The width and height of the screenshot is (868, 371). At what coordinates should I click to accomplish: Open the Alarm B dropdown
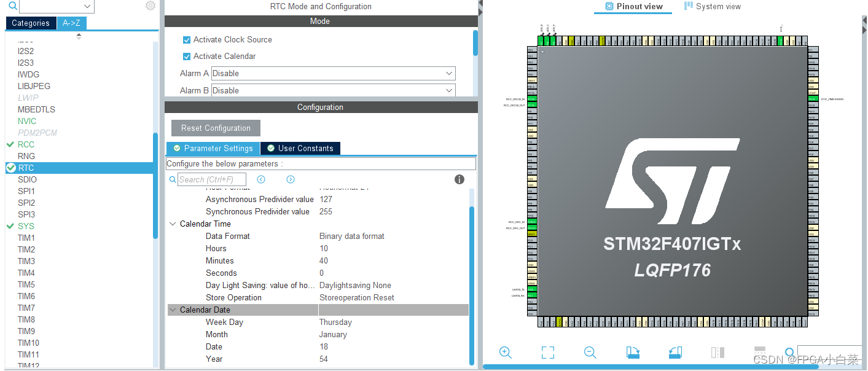click(x=332, y=90)
